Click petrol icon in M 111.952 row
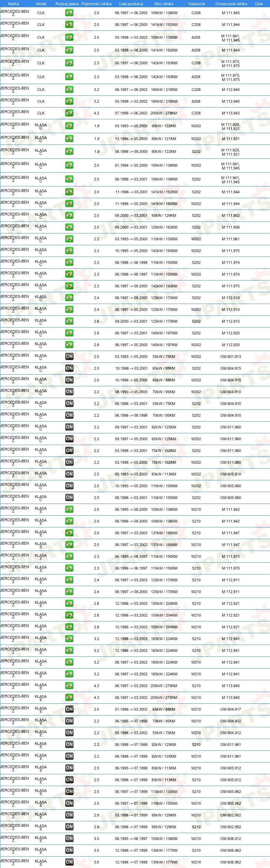Viewport: 270px width, 868px height. pos(69,215)
